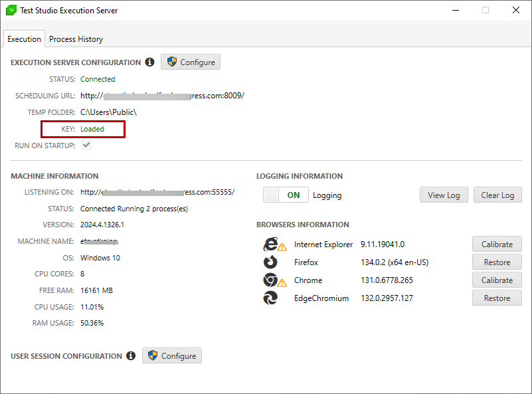Select Chrome version 131.0.6778.265
This screenshot has height=394, width=532.
[x=387, y=280]
